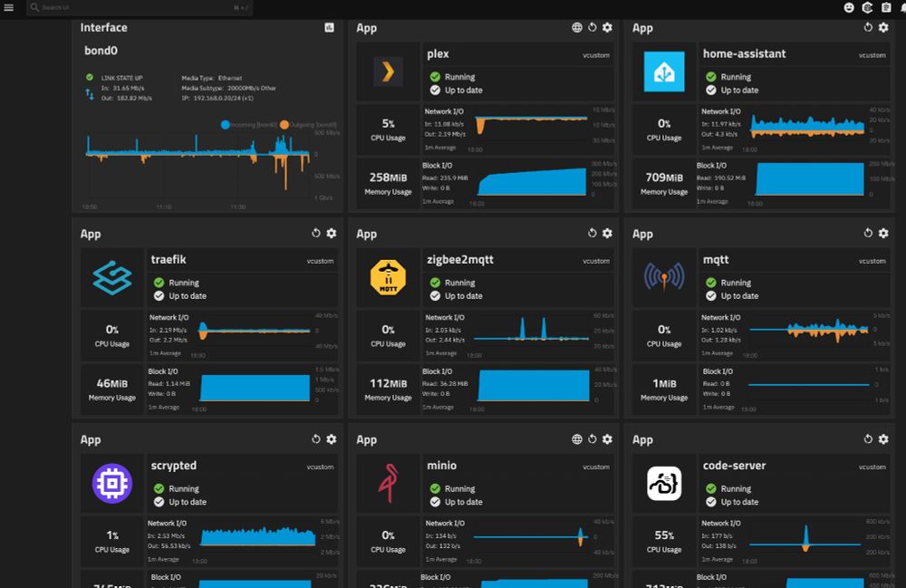The height and width of the screenshot is (588, 906).
Task: Restart the scrypted app
Action: [x=316, y=439]
